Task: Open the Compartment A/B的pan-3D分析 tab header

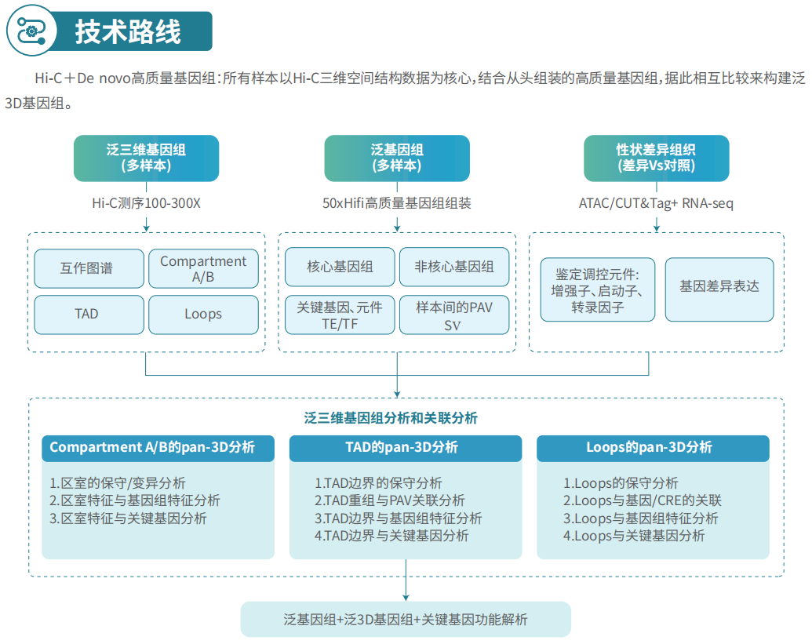Action: coord(158,449)
